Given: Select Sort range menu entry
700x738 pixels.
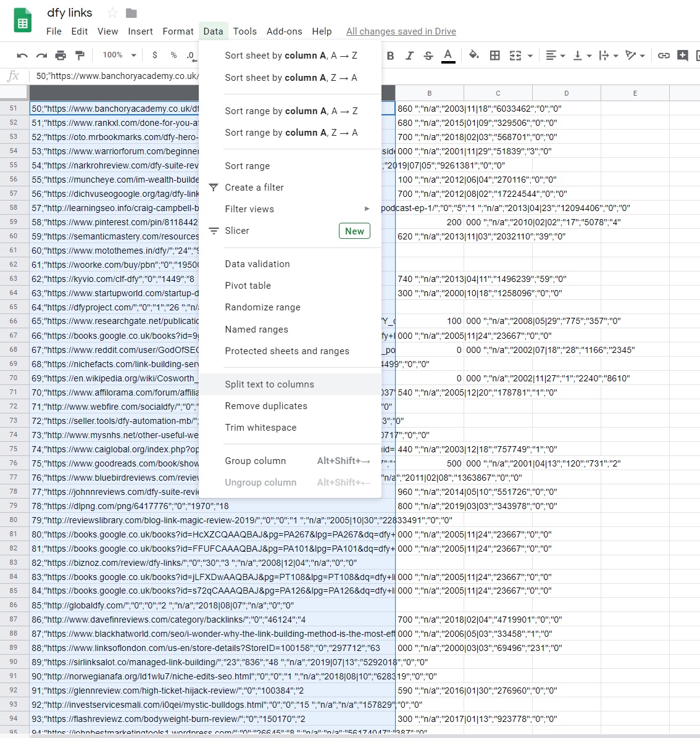Looking at the screenshot, I should point(290,165).
